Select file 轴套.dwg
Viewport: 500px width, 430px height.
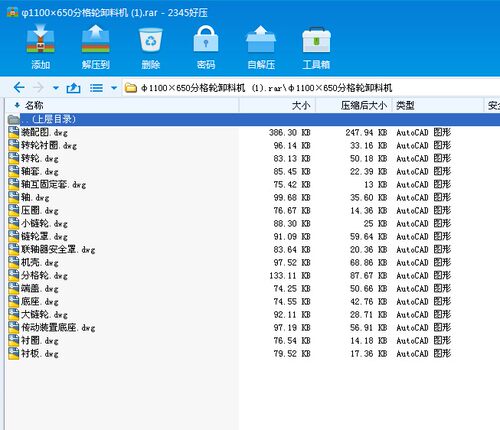pyautogui.click(x=40, y=172)
